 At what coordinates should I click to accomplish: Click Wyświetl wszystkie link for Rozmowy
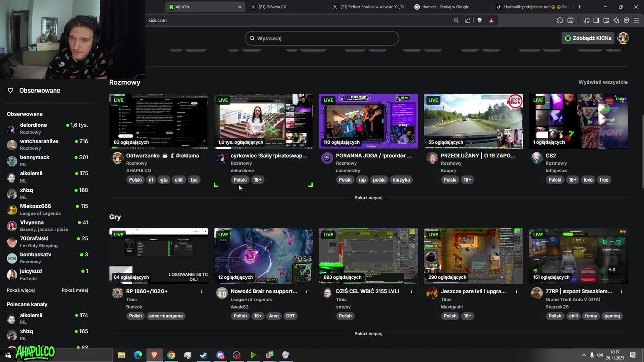pos(603,82)
